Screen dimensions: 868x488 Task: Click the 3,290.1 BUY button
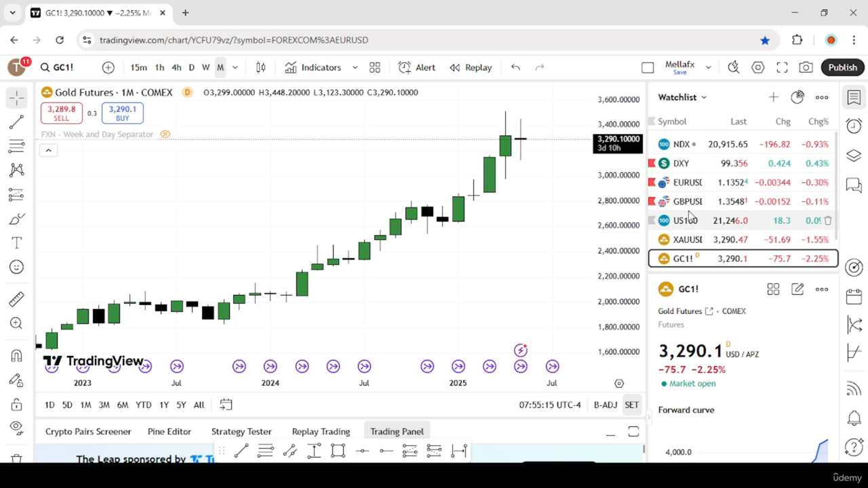122,113
